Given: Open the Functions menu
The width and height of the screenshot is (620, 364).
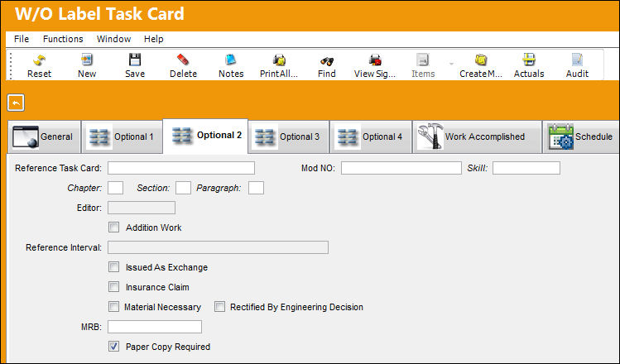Looking at the screenshot, I should point(63,39).
